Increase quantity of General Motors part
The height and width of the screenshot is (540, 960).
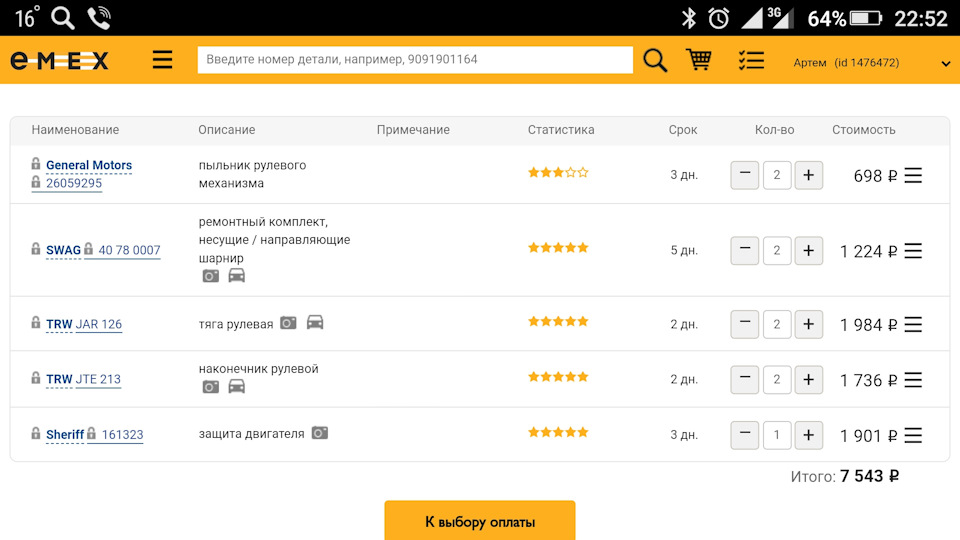(808, 175)
